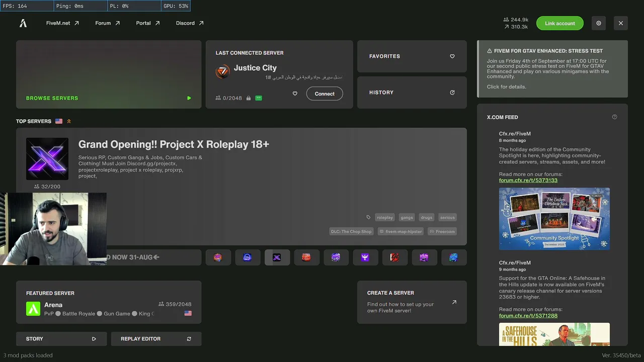644x362 pixels.
Task: Open the Community Spotlight image
Action: point(554,219)
